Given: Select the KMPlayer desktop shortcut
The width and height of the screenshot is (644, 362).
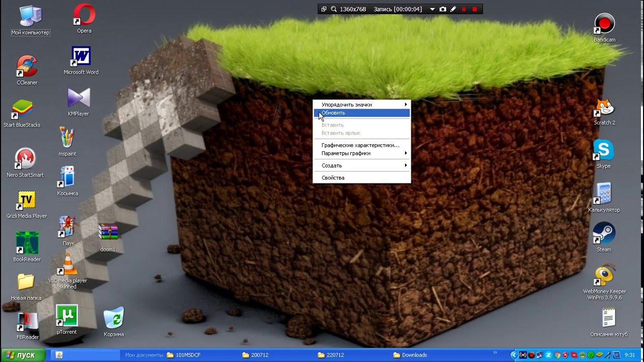Looking at the screenshot, I should tap(78, 103).
